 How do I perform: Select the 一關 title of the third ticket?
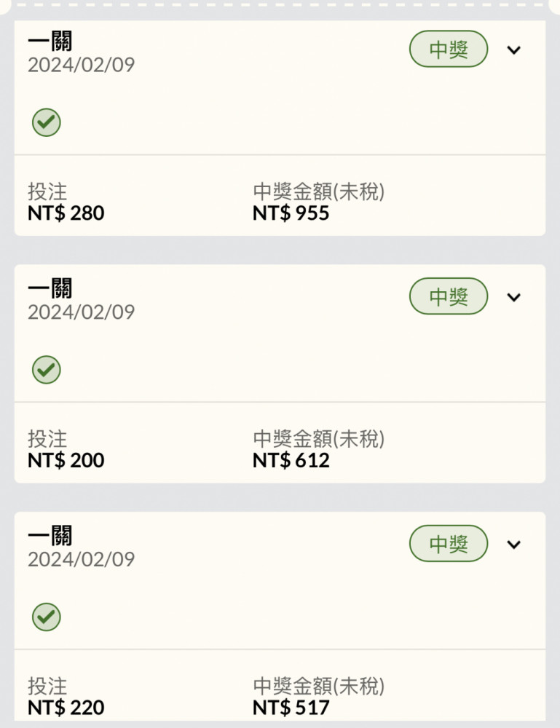click(x=50, y=535)
